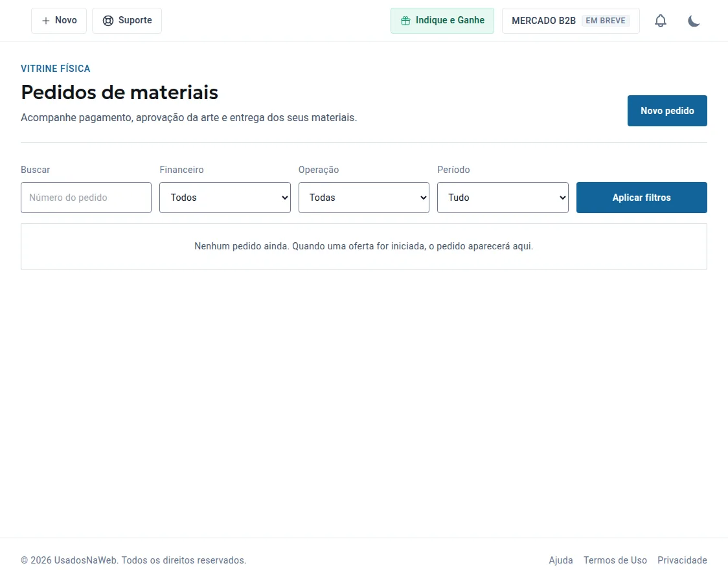
Task: Click the Novo pedido button
Action: click(x=667, y=111)
